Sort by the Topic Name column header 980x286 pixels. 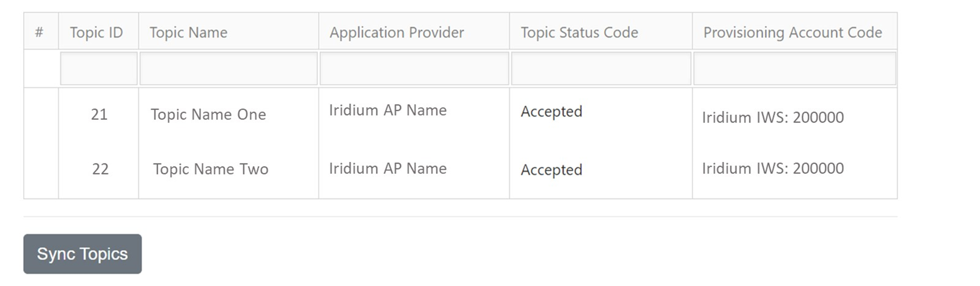coord(188,32)
